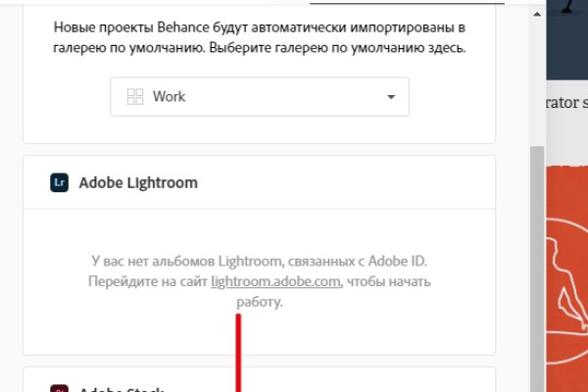Click the Behance auto-import description text
588x392 pixels.
tap(259, 37)
